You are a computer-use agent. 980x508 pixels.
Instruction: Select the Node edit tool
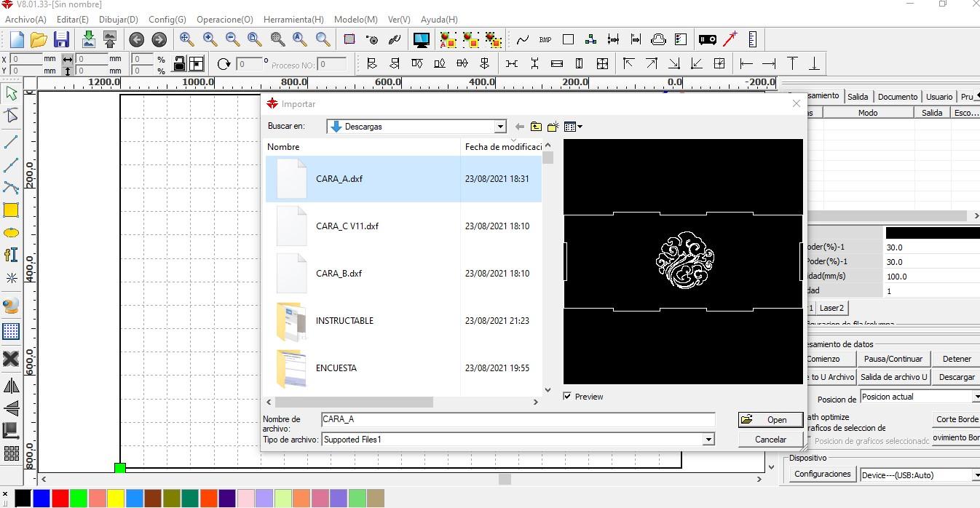click(x=11, y=116)
